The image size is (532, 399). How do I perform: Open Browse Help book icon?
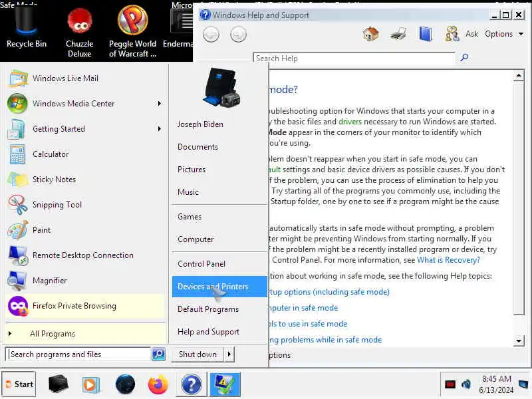(426, 34)
